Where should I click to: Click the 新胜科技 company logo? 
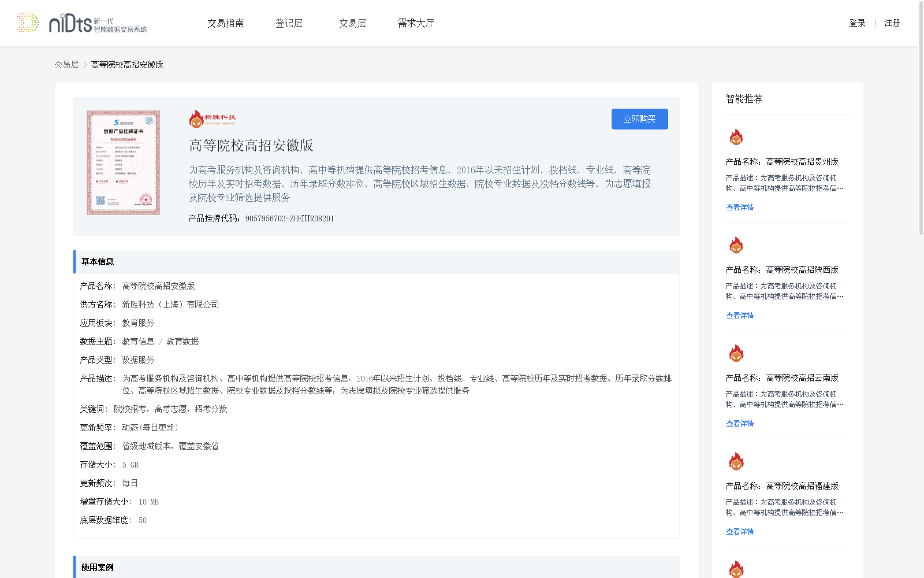click(x=213, y=119)
